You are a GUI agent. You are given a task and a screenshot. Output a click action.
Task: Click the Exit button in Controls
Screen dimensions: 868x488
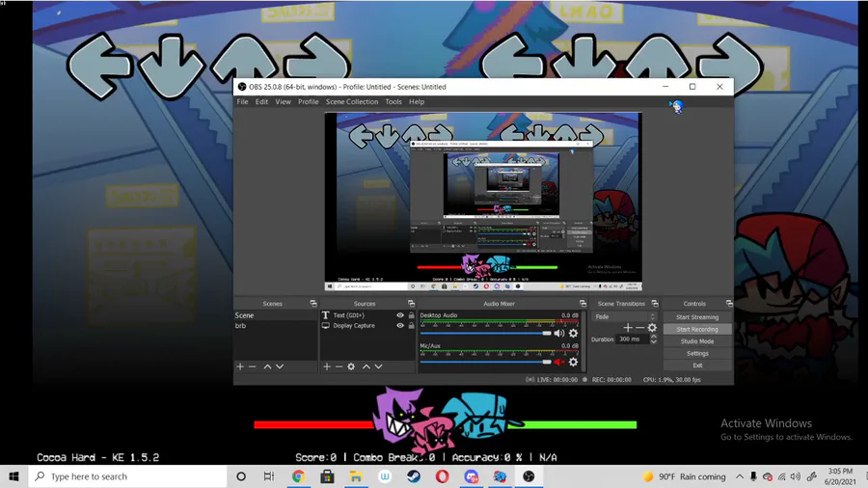pyautogui.click(x=697, y=366)
